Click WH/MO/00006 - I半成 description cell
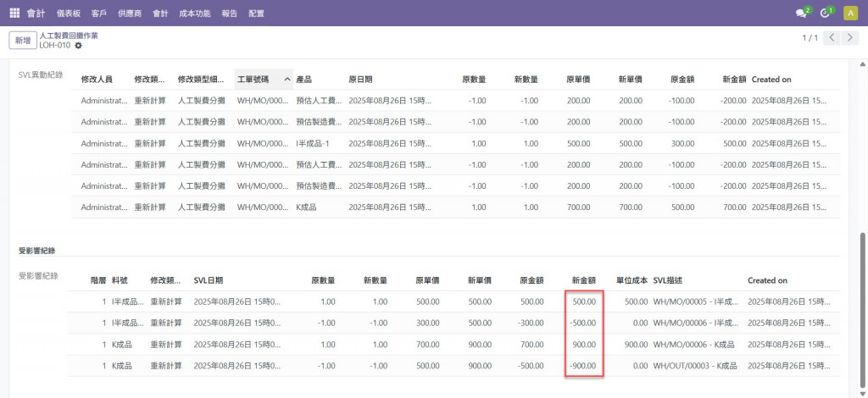This screenshot has width=868, height=398. (x=696, y=323)
